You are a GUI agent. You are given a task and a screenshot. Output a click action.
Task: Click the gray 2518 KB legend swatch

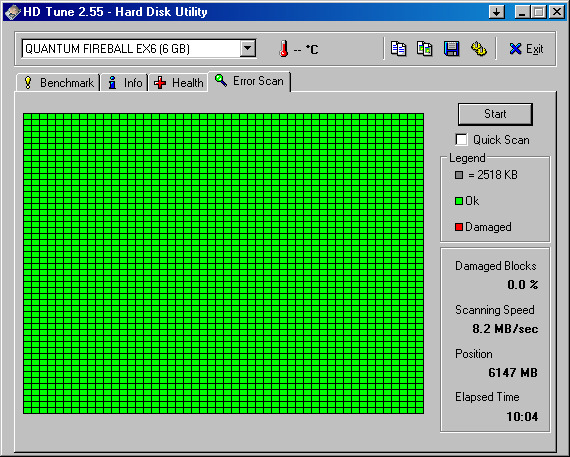459,175
